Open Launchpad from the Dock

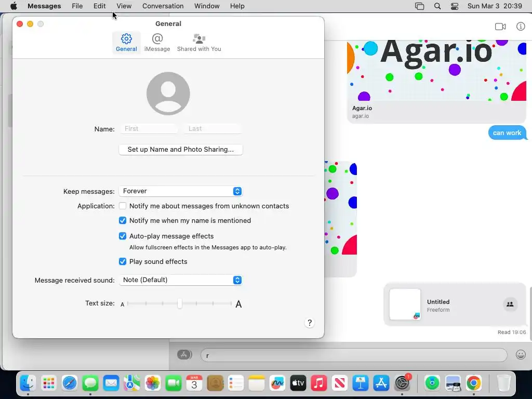[x=48, y=383]
